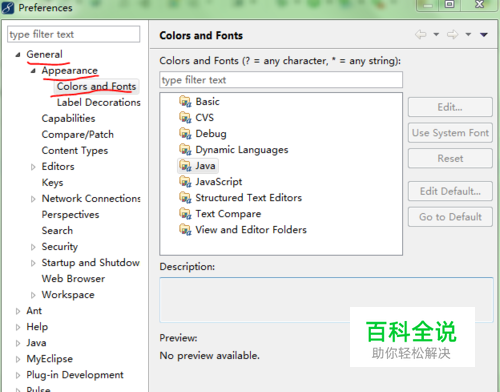This screenshot has height=392, width=500.
Task: Click the Java category folder icon
Action: (185, 165)
